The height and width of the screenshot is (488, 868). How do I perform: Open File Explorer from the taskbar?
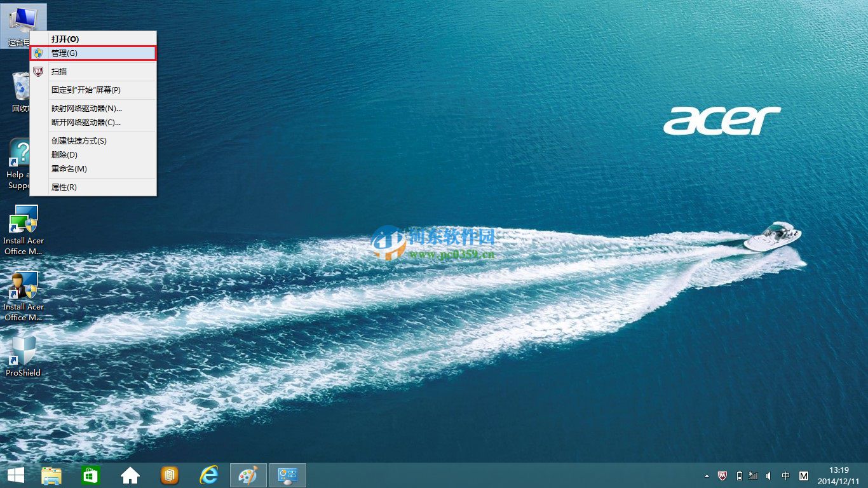[x=51, y=475]
